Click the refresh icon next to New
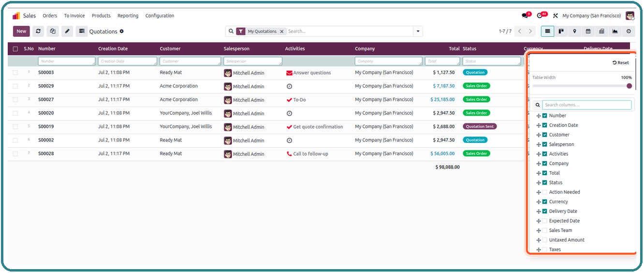 tap(38, 31)
